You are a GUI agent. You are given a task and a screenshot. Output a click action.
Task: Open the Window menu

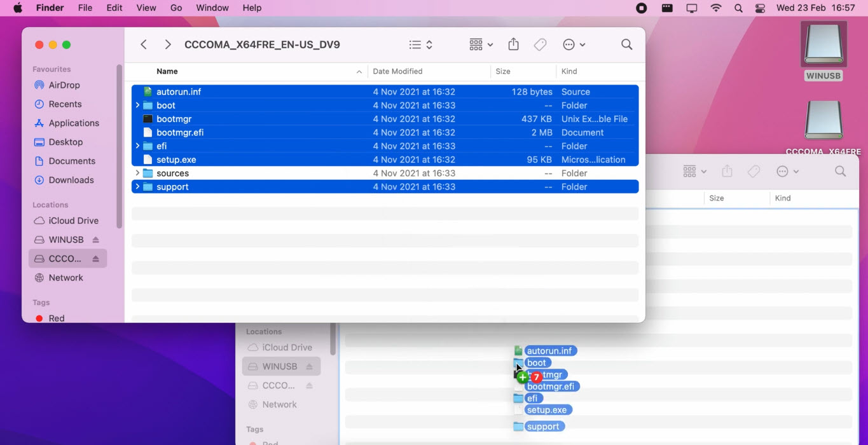(x=212, y=8)
